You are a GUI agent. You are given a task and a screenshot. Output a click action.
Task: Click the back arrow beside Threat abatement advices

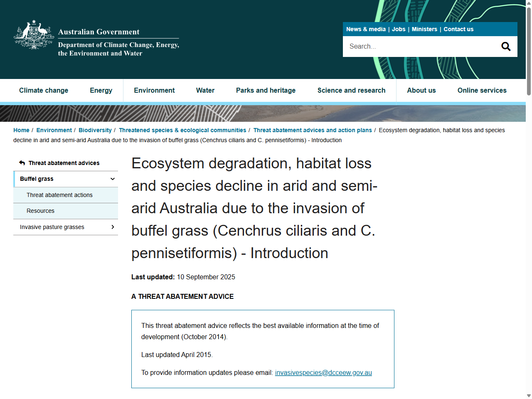[x=22, y=163]
